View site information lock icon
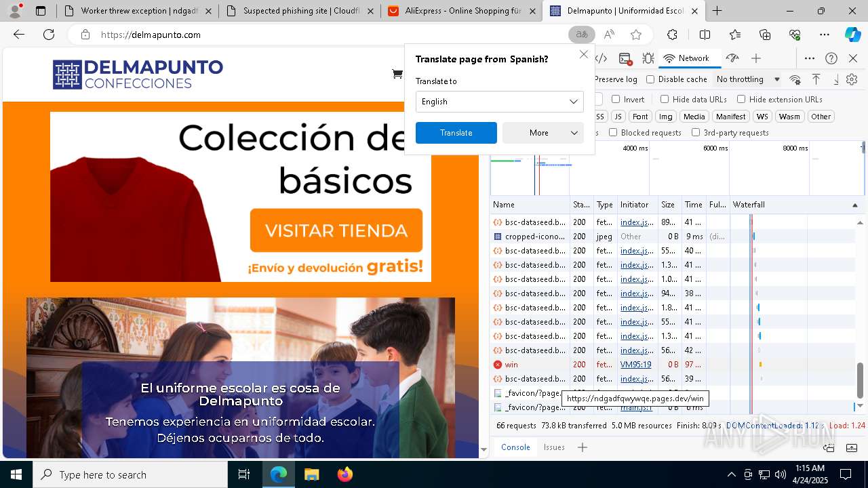 (x=85, y=35)
